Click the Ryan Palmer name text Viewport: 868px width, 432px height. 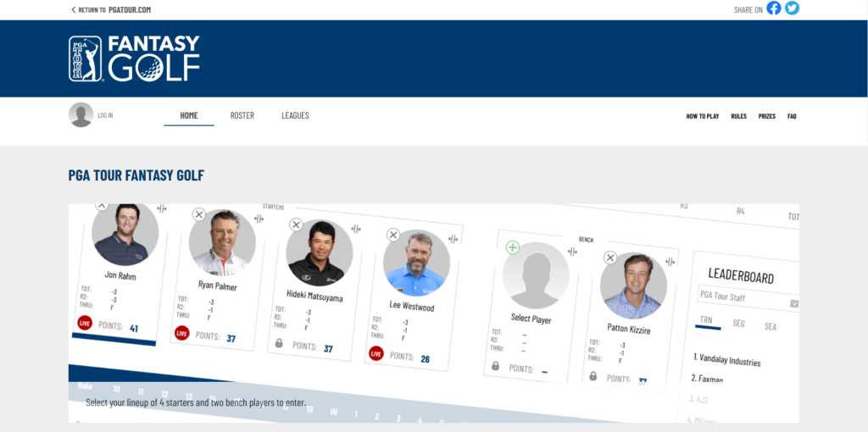point(218,285)
